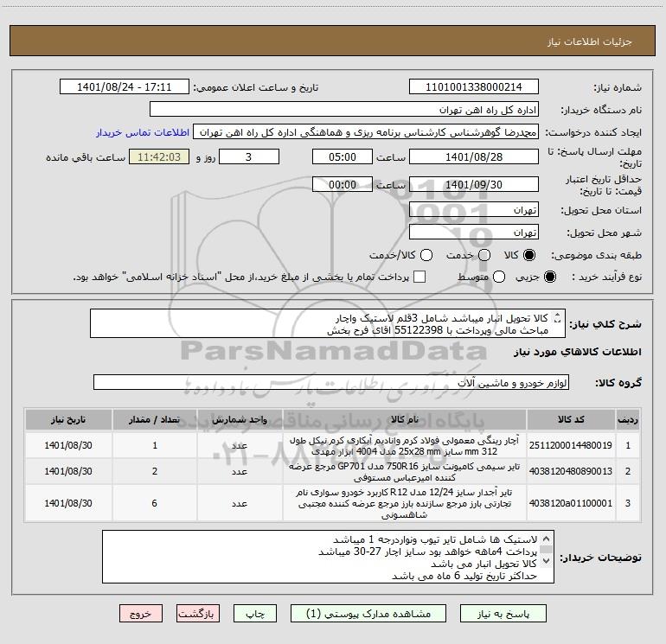Select the خدمت radio button

click(x=484, y=255)
